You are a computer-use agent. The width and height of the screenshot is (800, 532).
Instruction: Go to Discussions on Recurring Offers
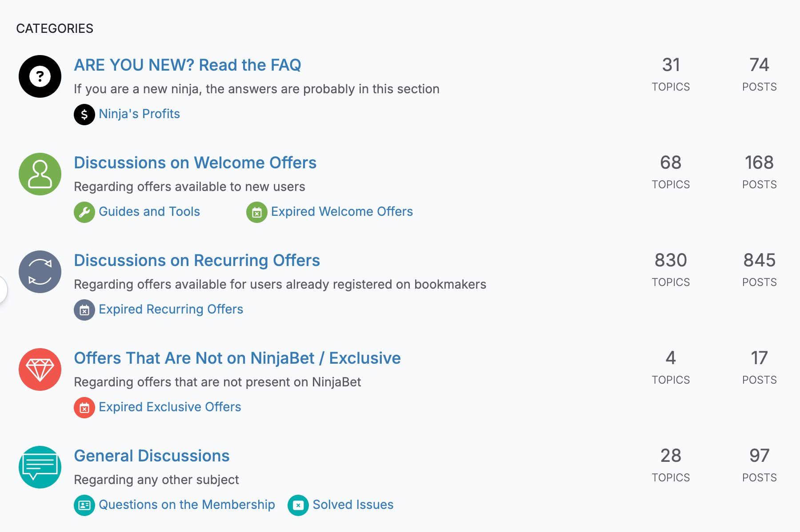[197, 260]
